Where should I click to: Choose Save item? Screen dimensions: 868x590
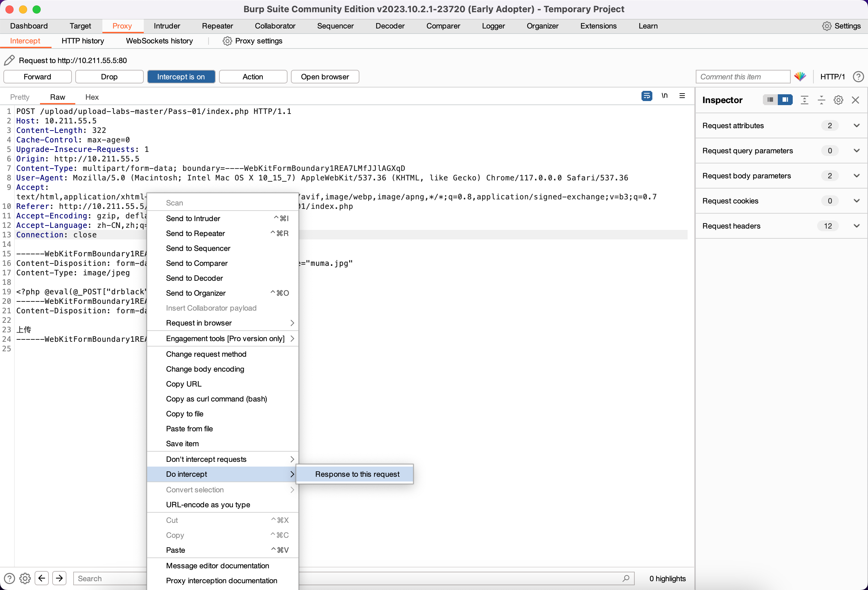tap(223, 443)
